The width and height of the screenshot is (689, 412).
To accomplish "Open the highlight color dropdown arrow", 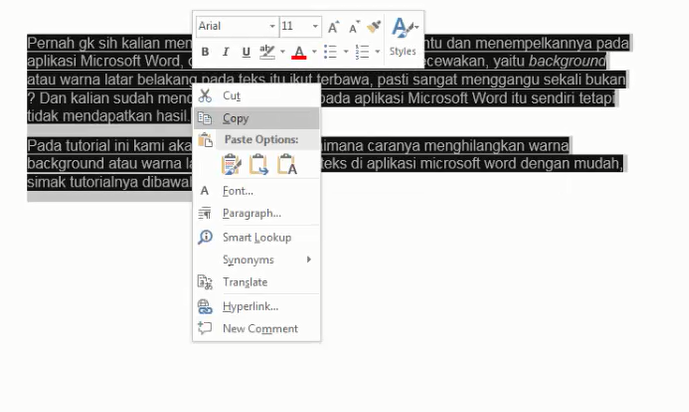I will pos(283,52).
